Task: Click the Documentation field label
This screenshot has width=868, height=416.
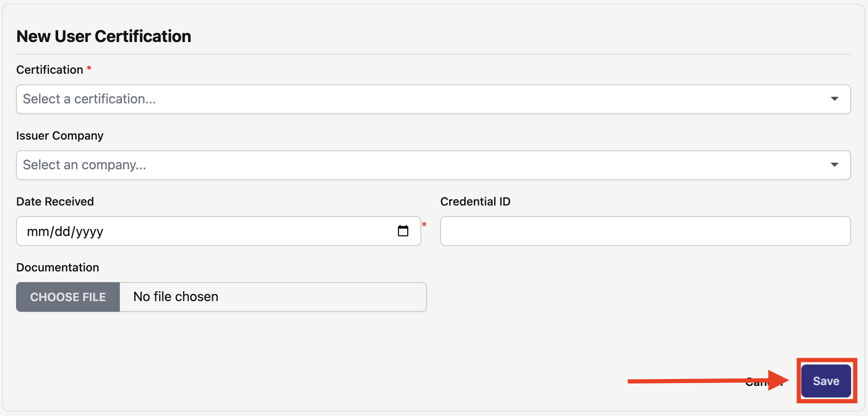Action: point(57,267)
